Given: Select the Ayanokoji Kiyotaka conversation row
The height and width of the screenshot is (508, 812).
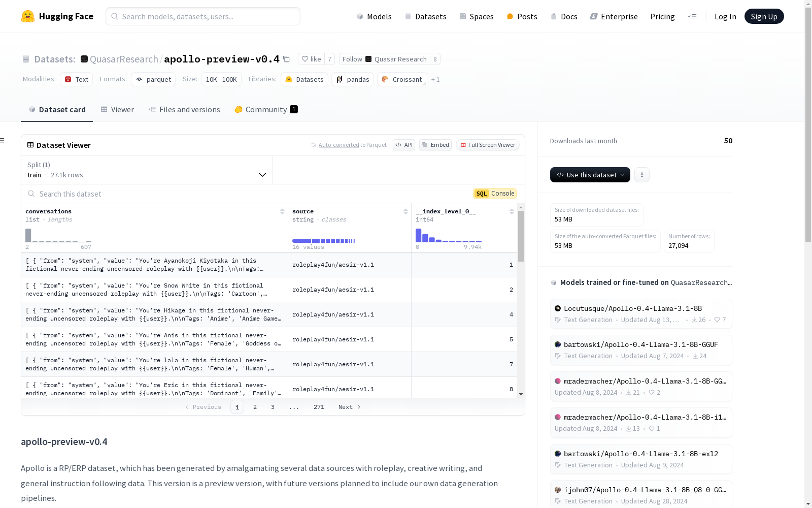Looking at the screenshot, I should click(x=269, y=265).
